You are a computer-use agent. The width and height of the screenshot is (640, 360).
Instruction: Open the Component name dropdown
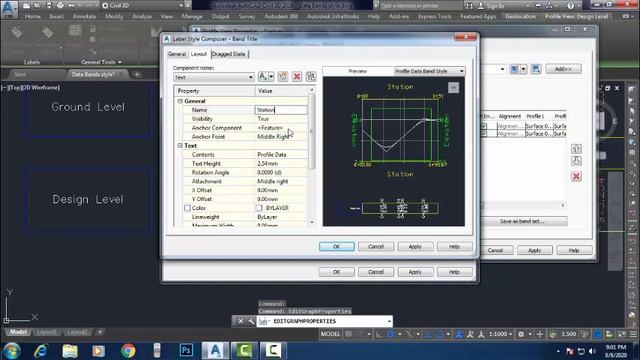tap(214, 77)
